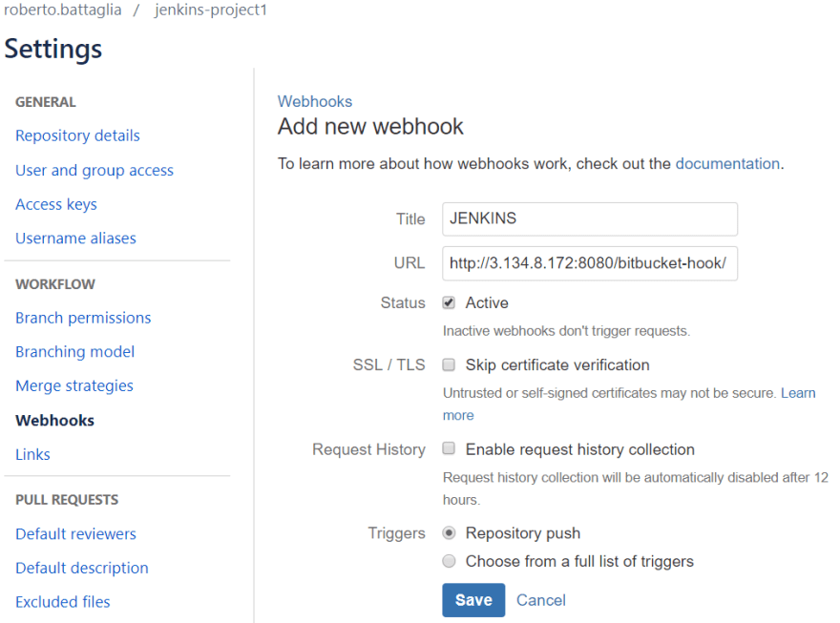Image resolution: width=840 pixels, height=623 pixels.
Task: Open Username aliases settings
Action: click(75, 238)
